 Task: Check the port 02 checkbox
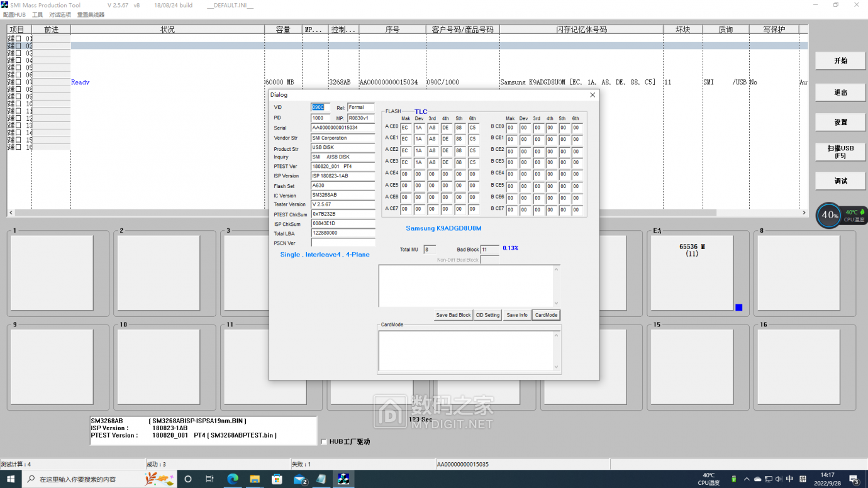18,46
